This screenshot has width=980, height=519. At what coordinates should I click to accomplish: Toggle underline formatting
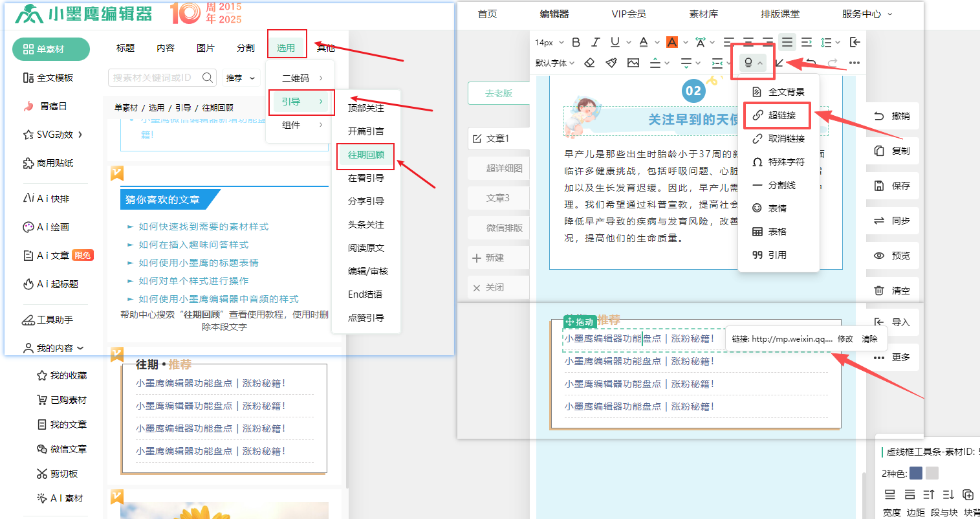[x=615, y=42]
